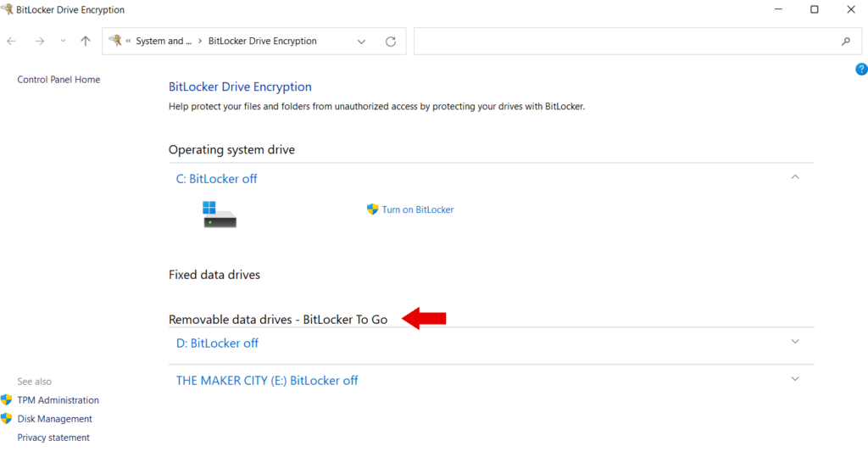Select the BitLocker Drive Encryption breadcrumb
868x452 pixels.
[x=263, y=41]
